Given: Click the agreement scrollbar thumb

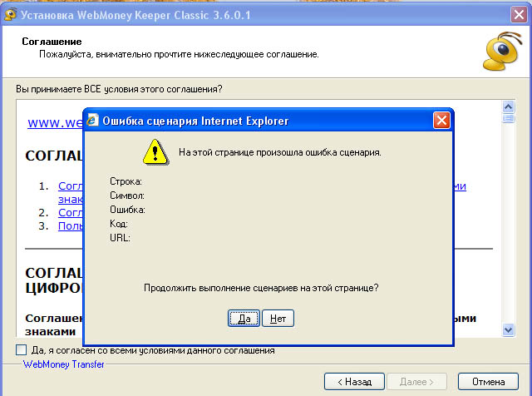Looking at the screenshot, I should (x=508, y=118).
